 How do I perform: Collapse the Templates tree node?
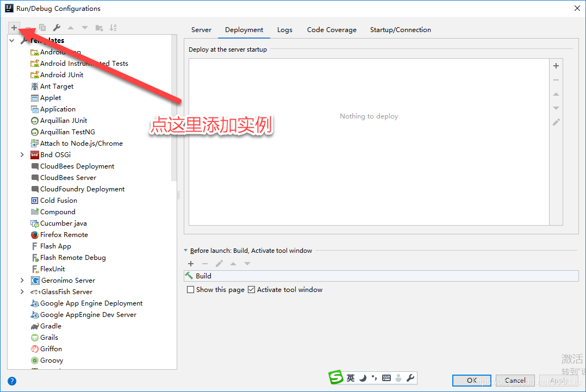pyautogui.click(x=12, y=40)
